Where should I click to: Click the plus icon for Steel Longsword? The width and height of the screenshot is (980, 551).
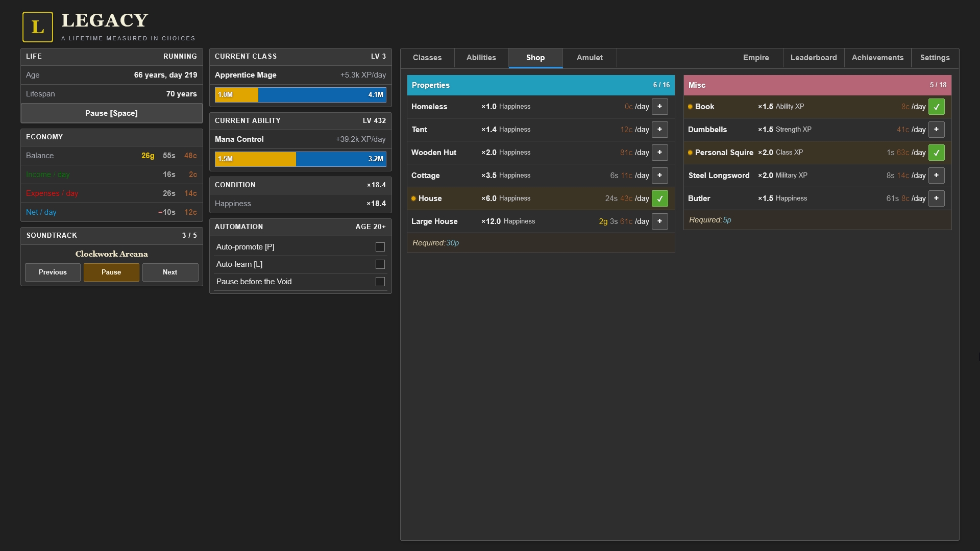[936, 176]
